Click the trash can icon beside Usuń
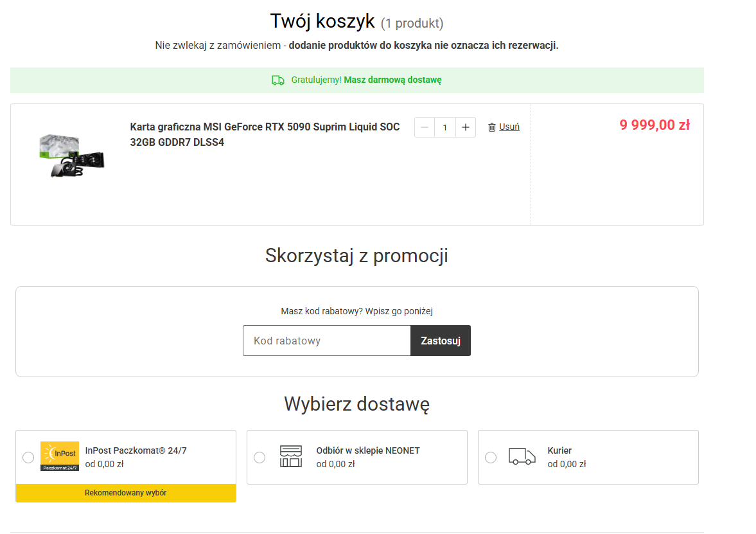Screen dimensions: 756x534 tap(492, 127)
